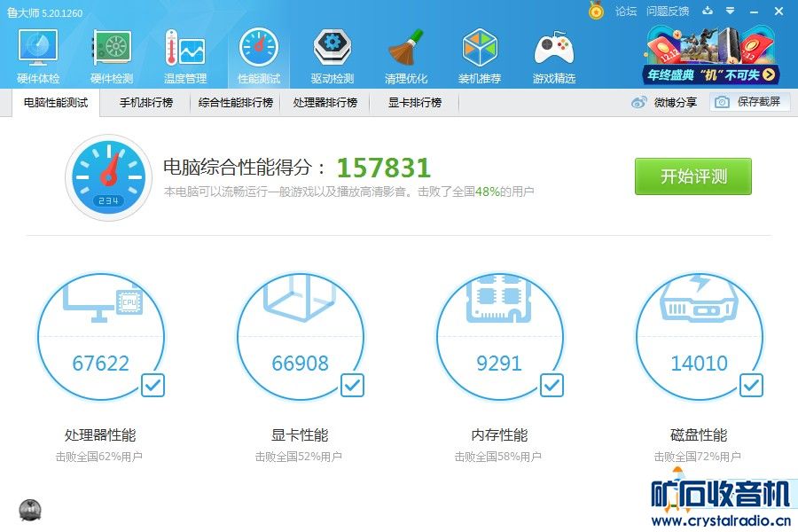The image size is (798, 532).
Task: Click the 论坛 forum link
Action: 625,12
